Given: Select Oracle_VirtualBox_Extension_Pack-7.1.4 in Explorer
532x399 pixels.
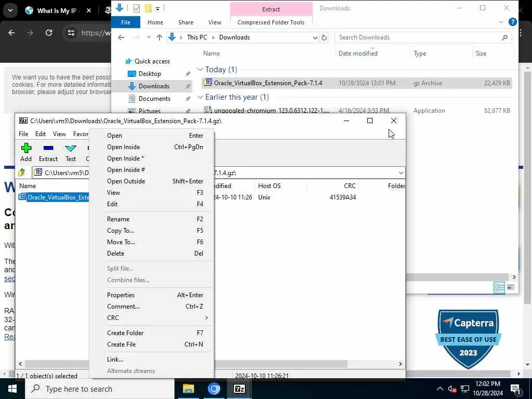Looking at the screenshot, I should point(357,83).
